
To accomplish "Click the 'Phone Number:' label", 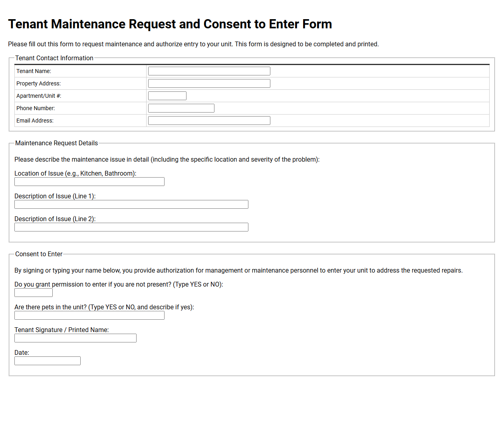I will [36, 108].
